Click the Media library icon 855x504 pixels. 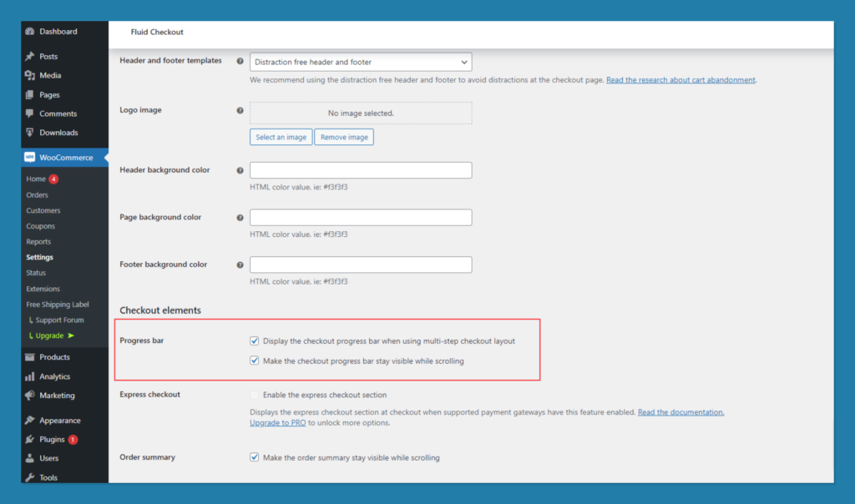[x=30, y=75]
